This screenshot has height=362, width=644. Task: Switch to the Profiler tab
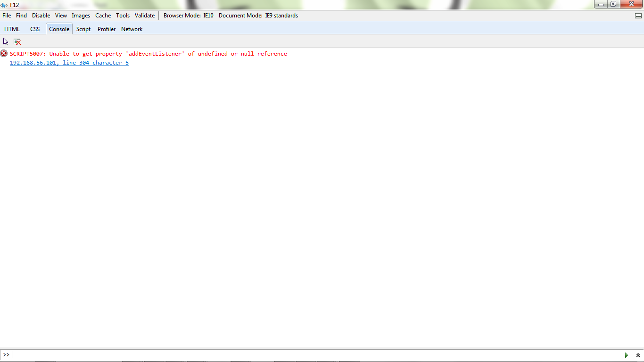[x=107, y=29]
